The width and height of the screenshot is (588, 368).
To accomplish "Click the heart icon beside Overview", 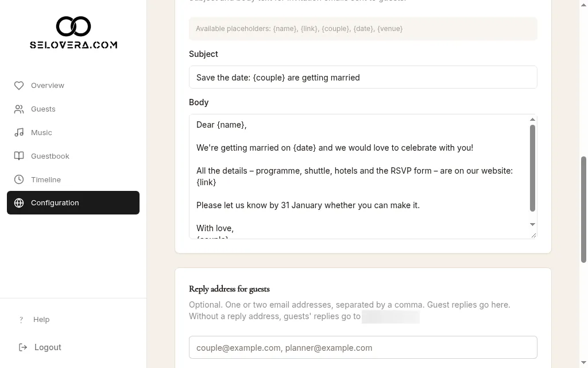I will [19, 86].
